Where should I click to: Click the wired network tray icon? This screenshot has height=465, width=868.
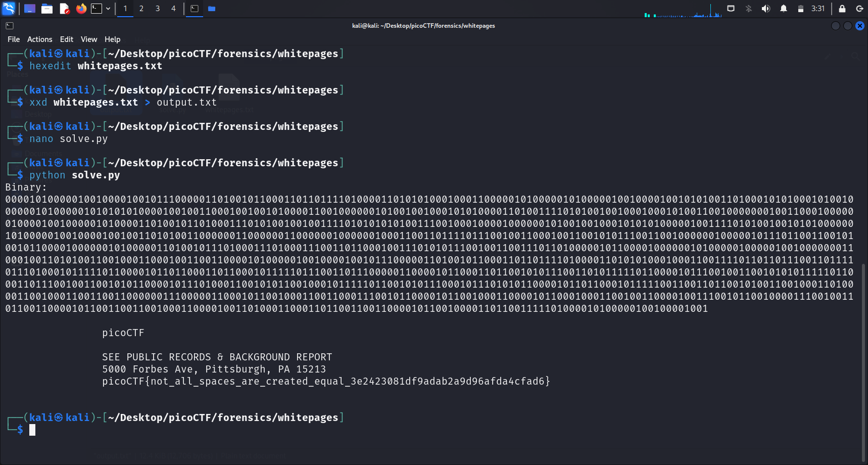731,9
